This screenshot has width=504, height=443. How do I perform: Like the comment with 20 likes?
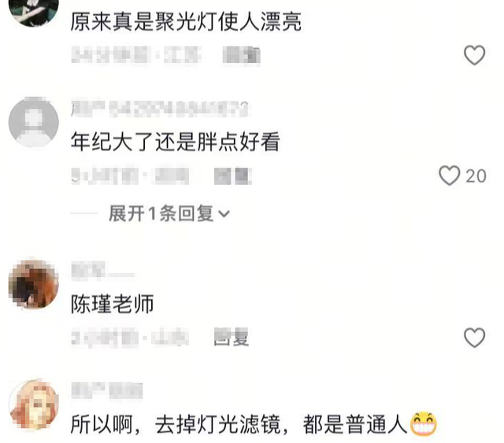click(x=449, y=175)
